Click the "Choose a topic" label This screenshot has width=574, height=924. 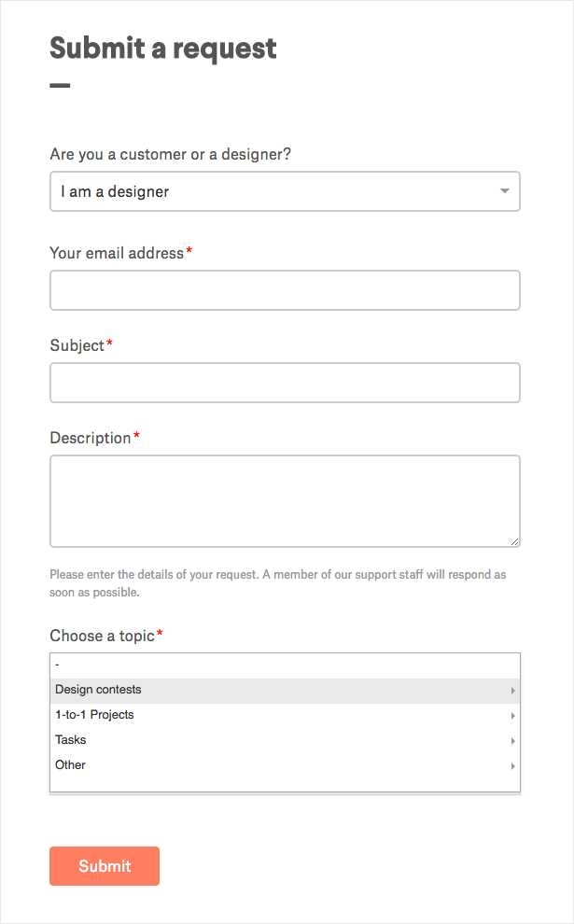pyautogui.click(x=102, y=636)
